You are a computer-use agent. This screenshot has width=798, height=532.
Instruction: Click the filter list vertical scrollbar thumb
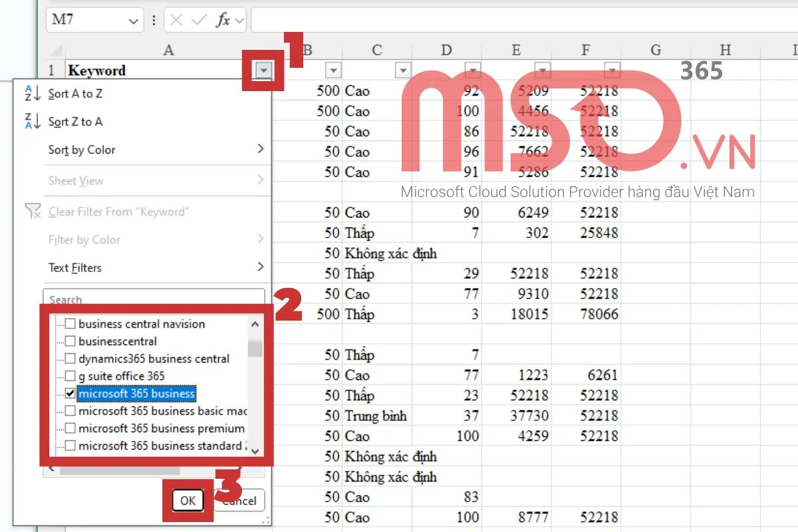coord(255,348)
